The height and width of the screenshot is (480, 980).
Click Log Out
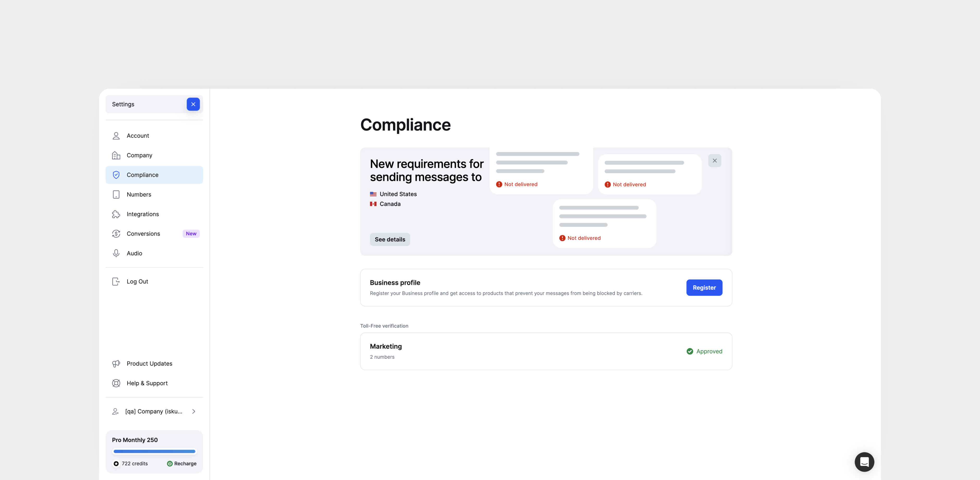click(x=154, y=282)
